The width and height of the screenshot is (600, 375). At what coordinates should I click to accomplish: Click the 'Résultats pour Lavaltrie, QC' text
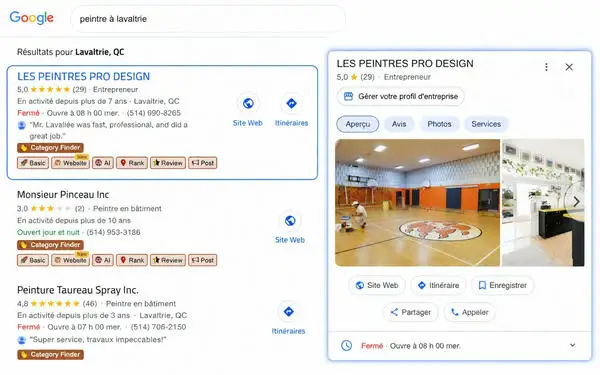70,52
